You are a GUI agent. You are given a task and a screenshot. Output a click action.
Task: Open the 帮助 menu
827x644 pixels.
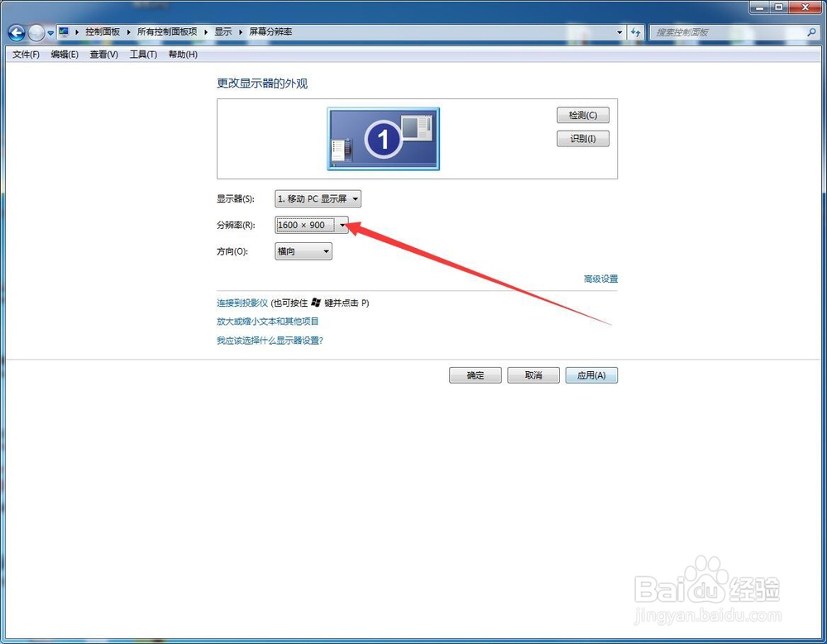point(182,55)
